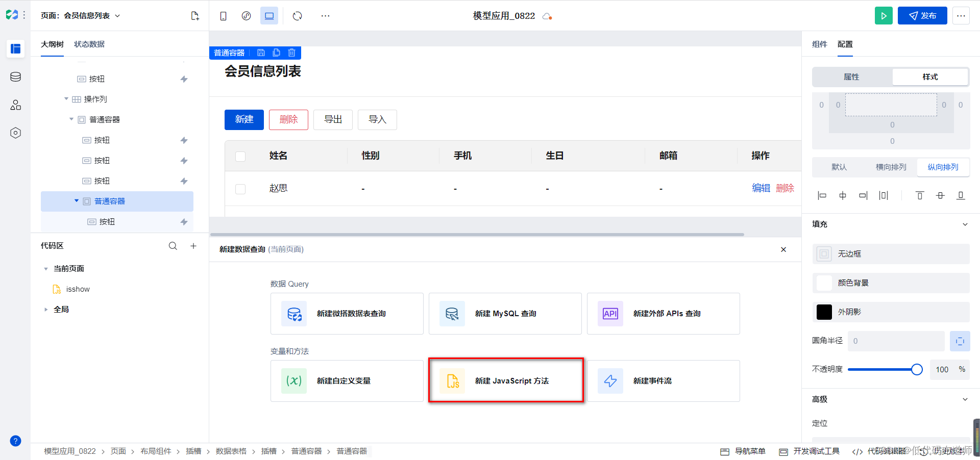Click 编辑 link in 赵思 row
This screenshot has height=460, width=980.
761,188
